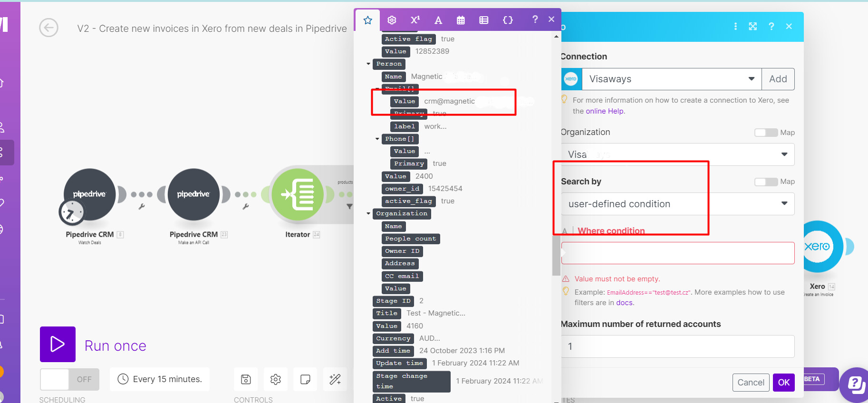The width and height of the screenshot is (868, 403).
Task: Select the Pipedrive CRM Make an API Call module
Action: click(x=193, y=194)
